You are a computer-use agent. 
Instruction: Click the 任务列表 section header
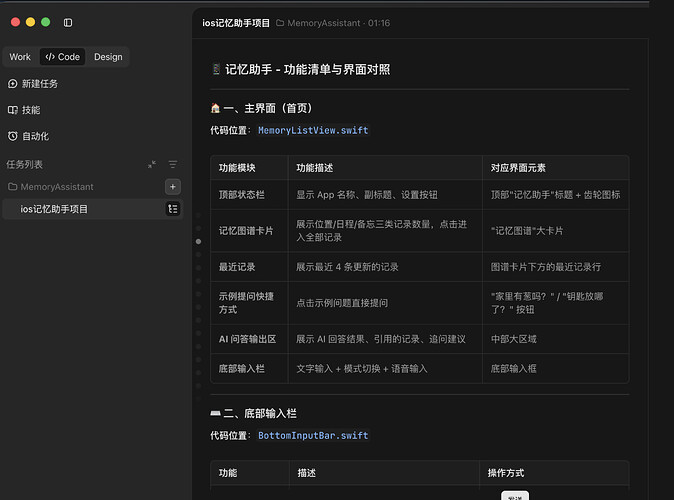(25, 164)
